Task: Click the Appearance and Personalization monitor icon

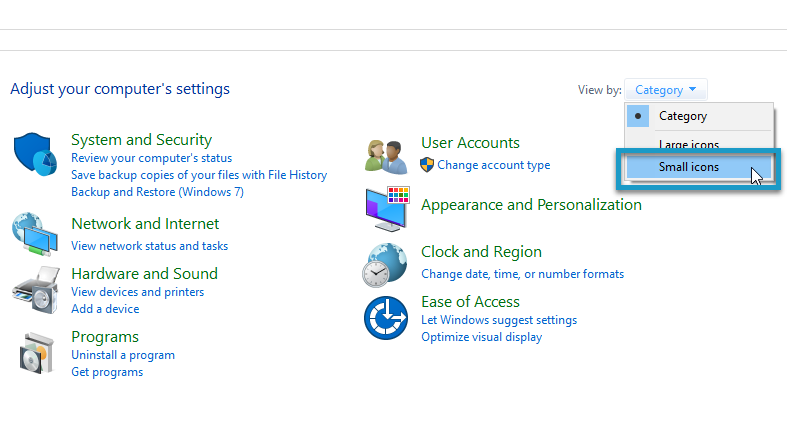Action: tap(386, 208)
